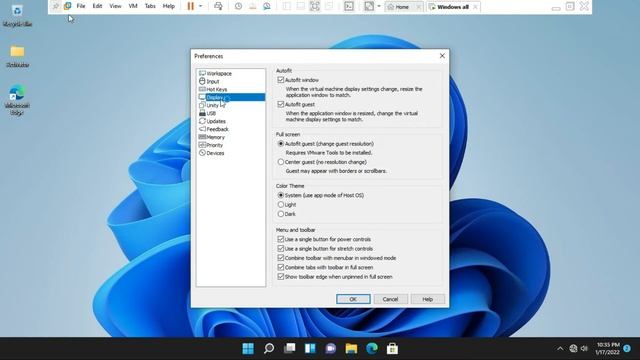Click Cancel in Preferences dialog
This screenshot has width=640, height=360.
pos(390,299)
